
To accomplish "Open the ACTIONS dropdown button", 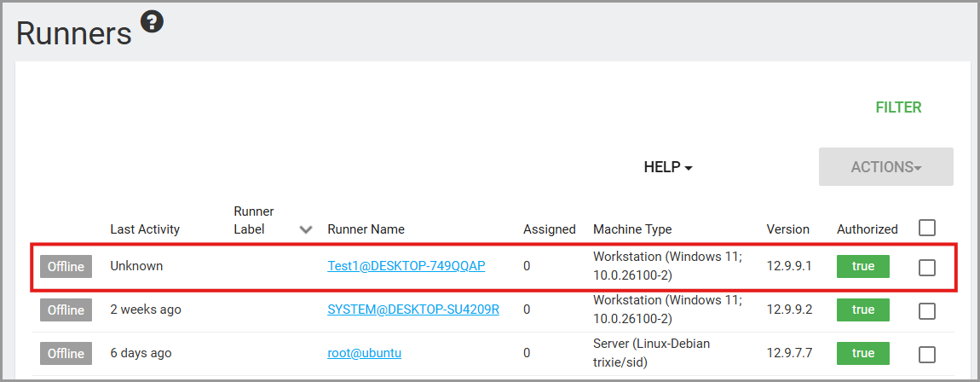I will click(x=885, y=167).
